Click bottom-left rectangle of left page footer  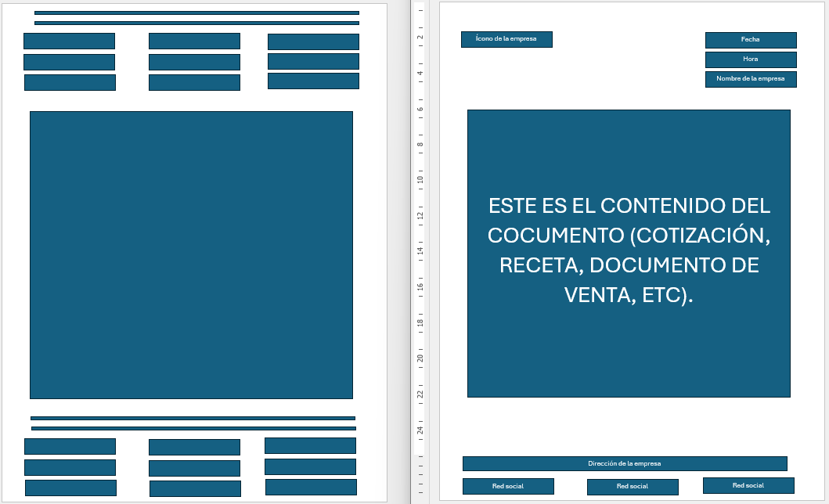point(70,488)
